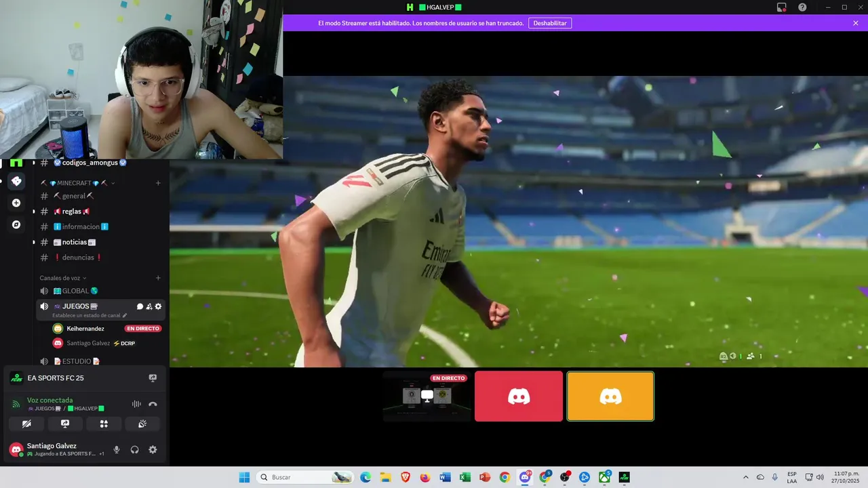868x488 pixels.
Task: Click the EN DIRECTO badge next to Keihernandez
Action: click(142, 329)
